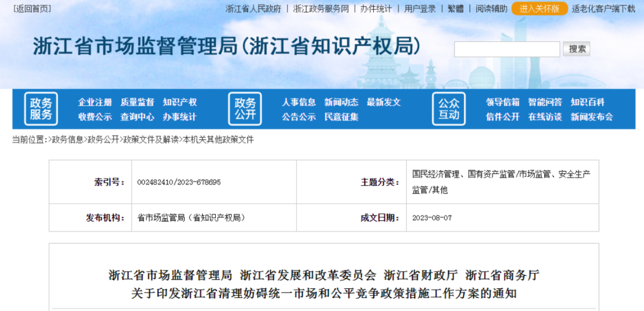The image size is (644, 311).
Task: Click 政策文件及解读 in the breadcrumb
Action: [151, 140]
